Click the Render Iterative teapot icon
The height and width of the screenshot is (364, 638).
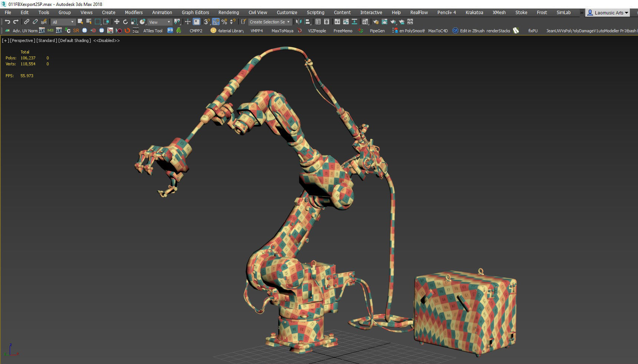pyautogui.click(x=402, y=22)
